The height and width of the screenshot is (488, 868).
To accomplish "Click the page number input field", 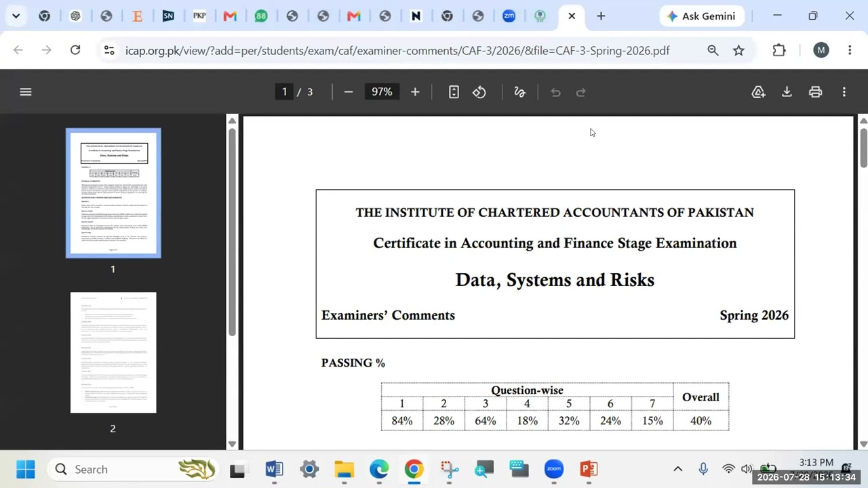I will 284,92.
